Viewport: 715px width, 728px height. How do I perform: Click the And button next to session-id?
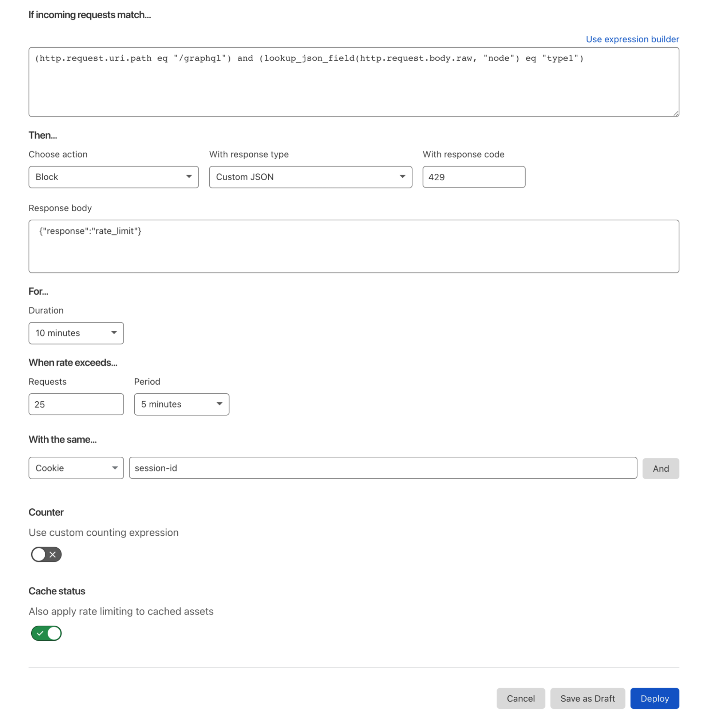click(x=660, y=468)
